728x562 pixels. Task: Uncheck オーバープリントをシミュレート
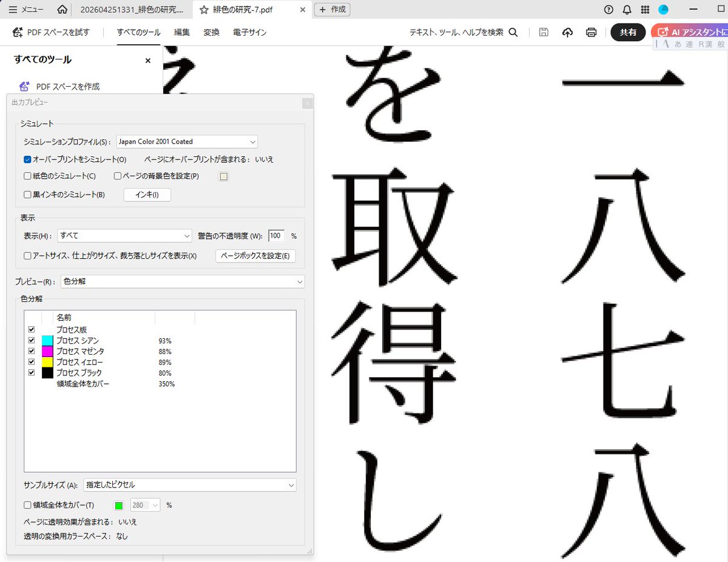(27, 159)
